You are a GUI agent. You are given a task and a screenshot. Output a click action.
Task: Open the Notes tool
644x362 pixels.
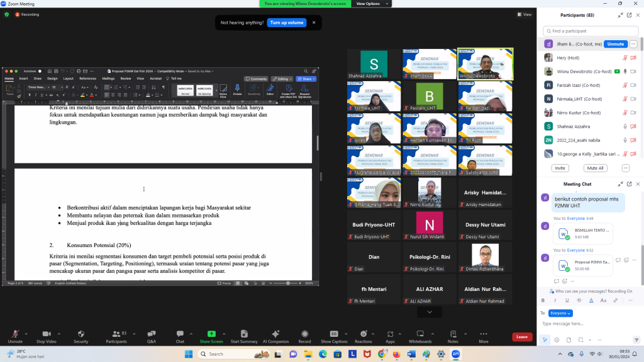coord(453,334)
